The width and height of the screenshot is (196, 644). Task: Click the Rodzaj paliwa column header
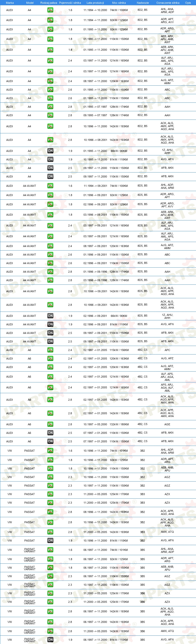[x=49, y=3]
